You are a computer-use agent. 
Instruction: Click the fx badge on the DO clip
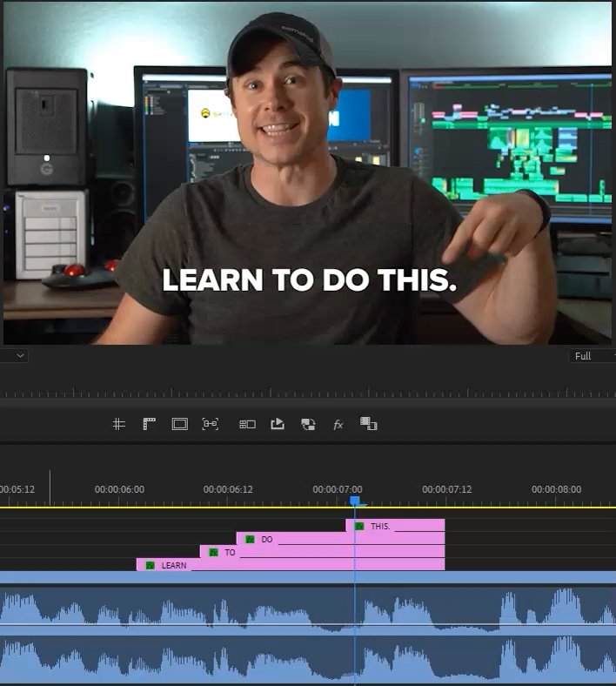pyautogui.click(x=250, y=539)
